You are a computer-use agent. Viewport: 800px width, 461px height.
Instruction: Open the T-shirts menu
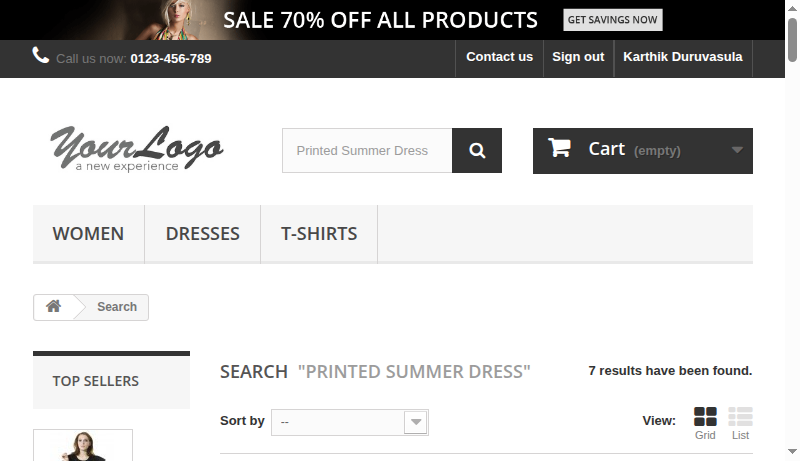pyautogui.click(x=318, y=234)
